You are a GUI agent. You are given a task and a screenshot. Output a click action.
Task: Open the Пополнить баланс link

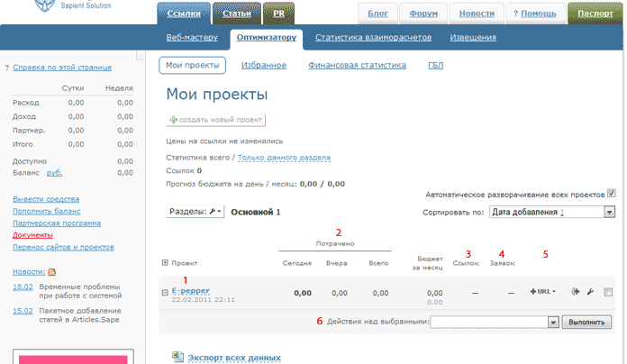pos(42,210)
